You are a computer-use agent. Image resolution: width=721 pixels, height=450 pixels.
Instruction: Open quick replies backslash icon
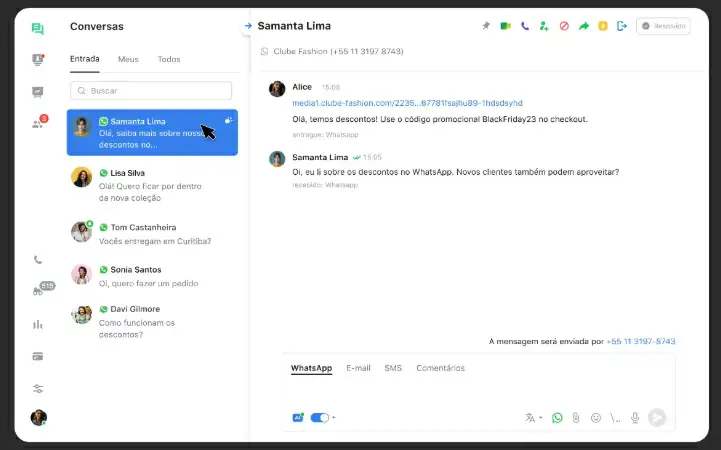pyautogui.click(x=615, y=418)
